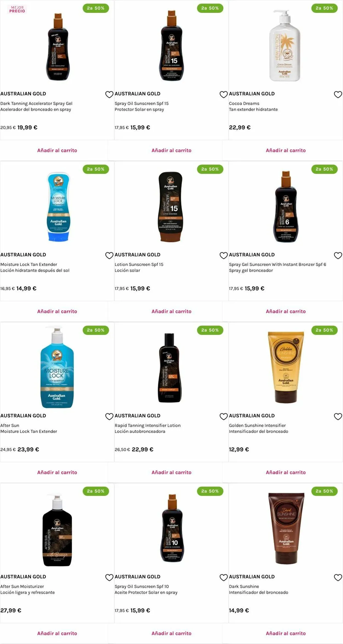The width and height of the screenshot is (343, 644).
Task: Toggle wishlist heart for After Sun Moisturizer
Action: (x=109, y=578)
